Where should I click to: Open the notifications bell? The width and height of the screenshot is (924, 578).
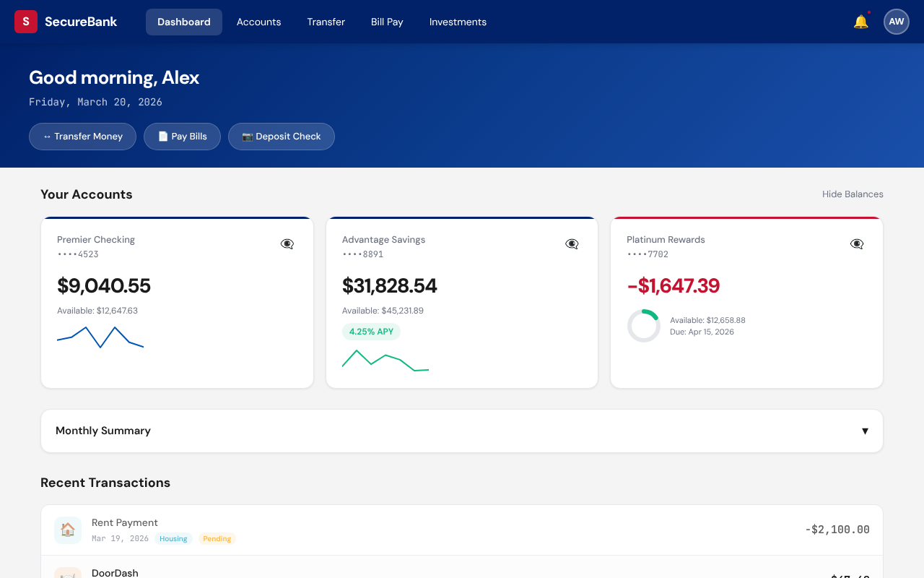pos(860,22)
